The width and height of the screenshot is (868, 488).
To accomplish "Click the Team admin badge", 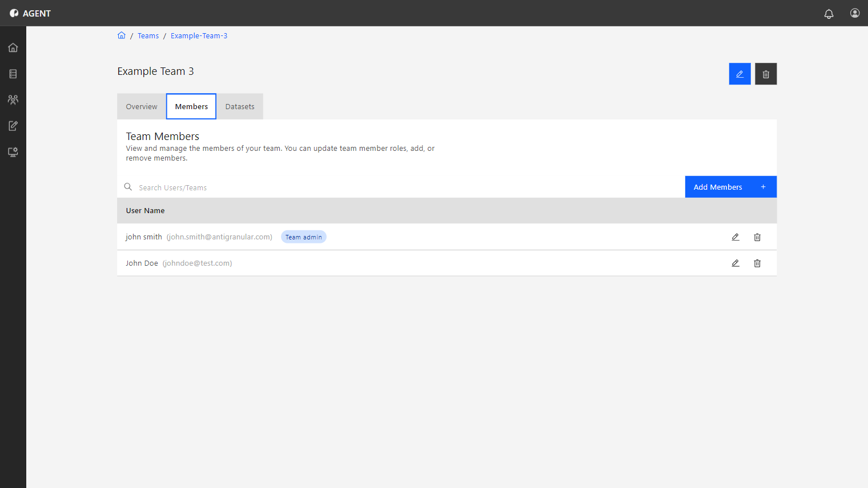I will coord(304,237).
